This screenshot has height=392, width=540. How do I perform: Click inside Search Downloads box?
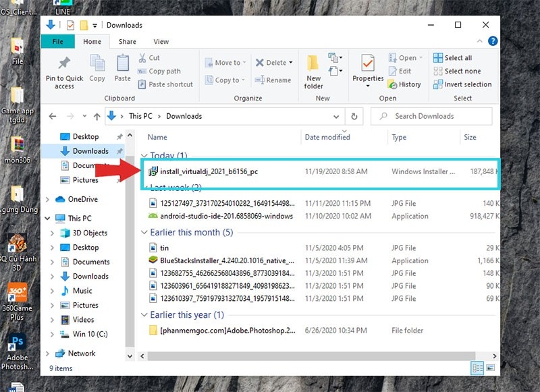click(431, 116)
